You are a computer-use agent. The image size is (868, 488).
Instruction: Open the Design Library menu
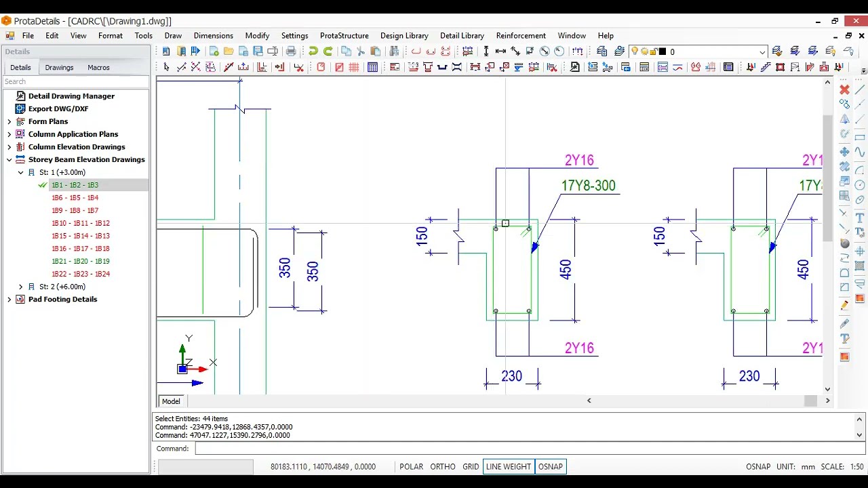click(x=404, y=36)
